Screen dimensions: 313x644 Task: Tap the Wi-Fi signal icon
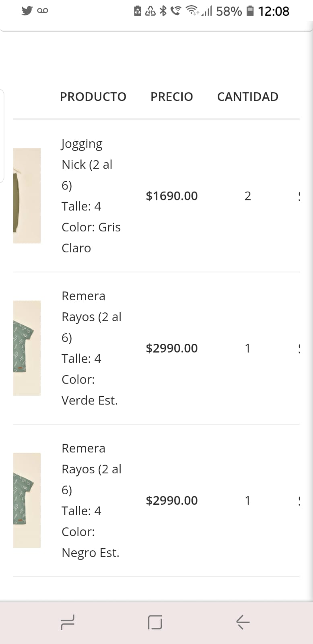192,11
